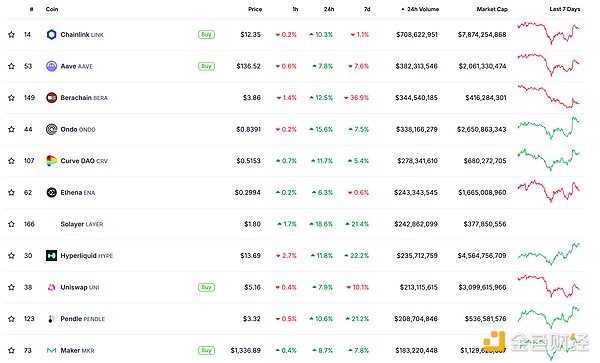Viewport: 600px width, 363px height.
Task: Sort by the Price column header
Action: [x=255, y=9]
